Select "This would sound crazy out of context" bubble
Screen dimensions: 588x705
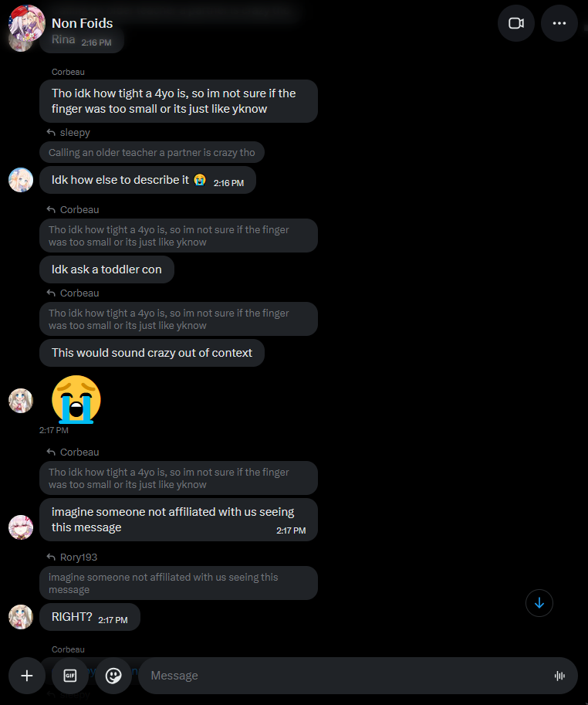(x=152, y=353)
